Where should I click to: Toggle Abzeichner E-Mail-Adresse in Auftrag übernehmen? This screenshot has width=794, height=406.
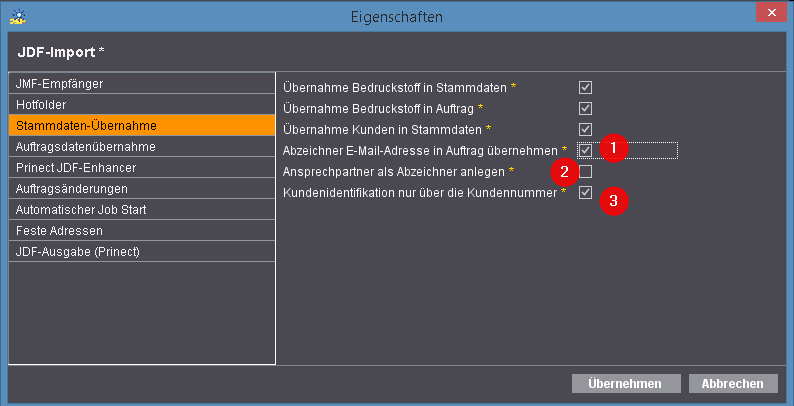point(585,150)
